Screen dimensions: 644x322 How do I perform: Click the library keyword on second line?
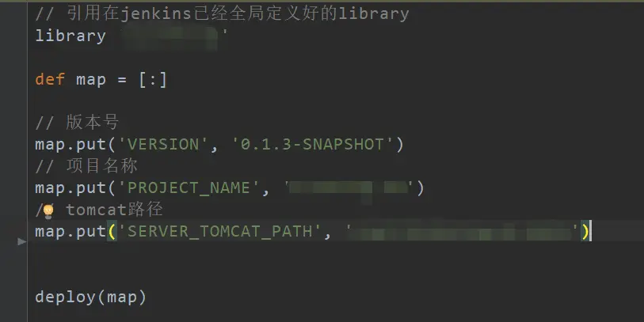pos(70,36)
